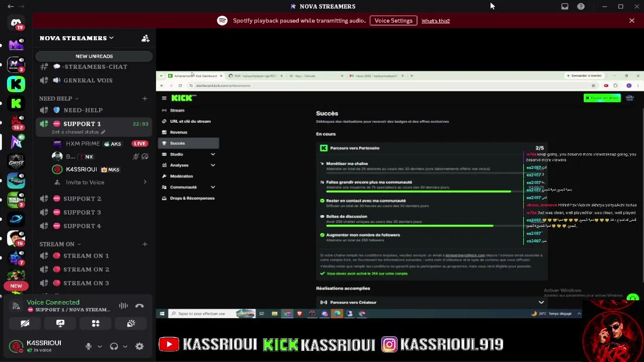Open File Explorer on the shared taskbar

coord(274,314)
